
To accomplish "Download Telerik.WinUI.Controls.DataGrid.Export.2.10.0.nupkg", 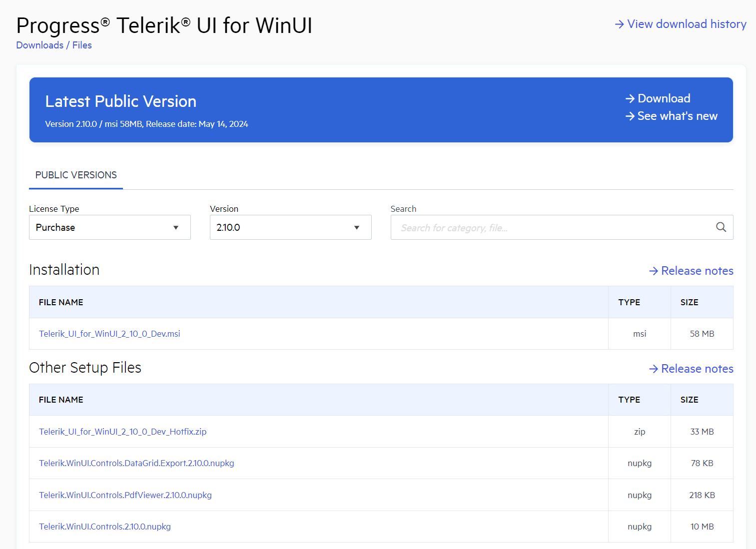I will pyautogui.click(x=136, y=463).
